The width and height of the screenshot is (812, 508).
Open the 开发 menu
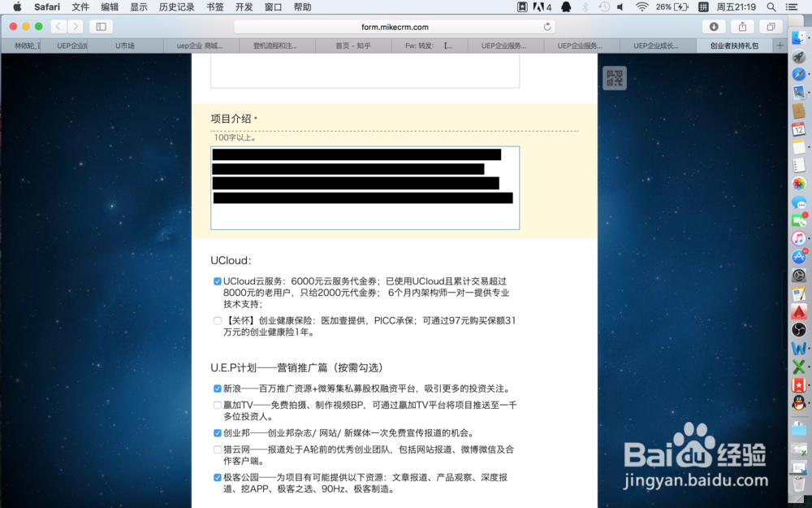tap(244, 7)
